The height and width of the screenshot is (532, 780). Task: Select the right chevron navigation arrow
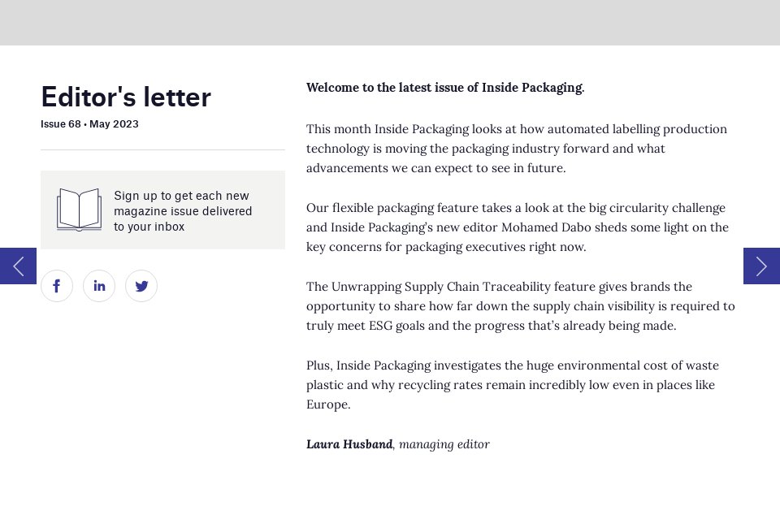click(x=761, y=266)
